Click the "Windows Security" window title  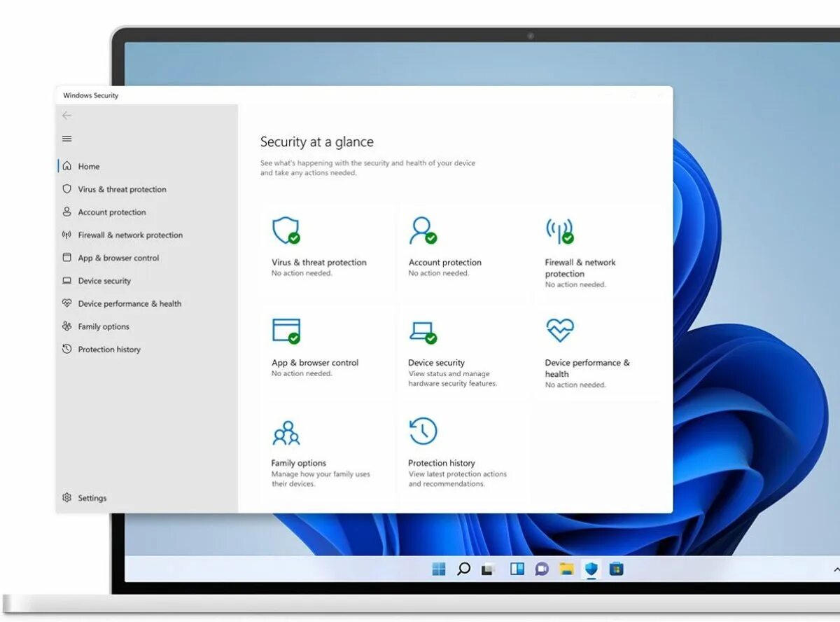click(x=91, y=95)
